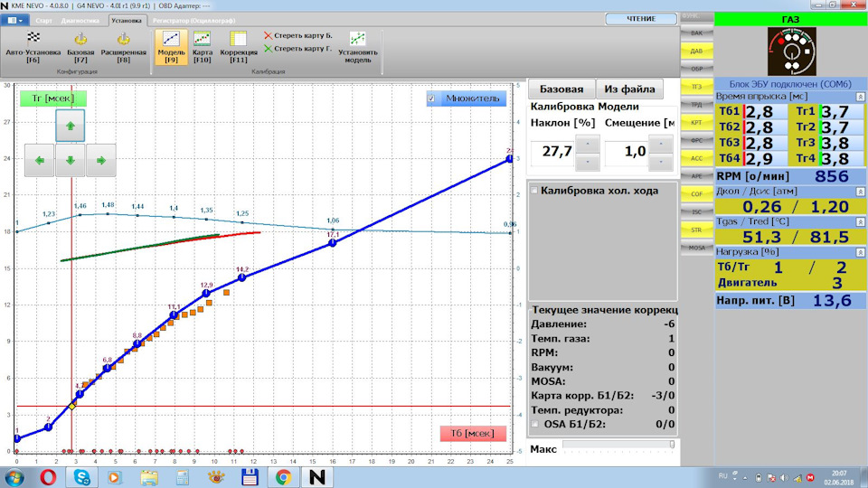Move model down with green down arrow
Screen dimensions: 868x488
coord(71,161)
